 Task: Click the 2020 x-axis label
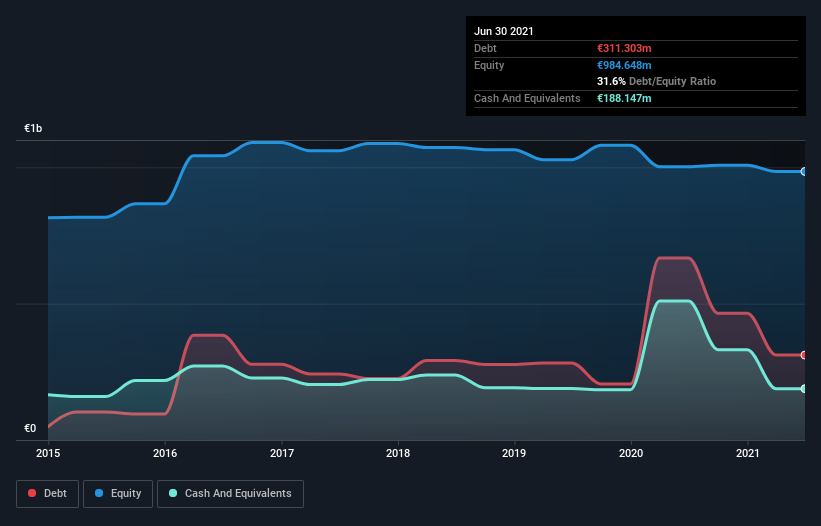coord(631,453)
